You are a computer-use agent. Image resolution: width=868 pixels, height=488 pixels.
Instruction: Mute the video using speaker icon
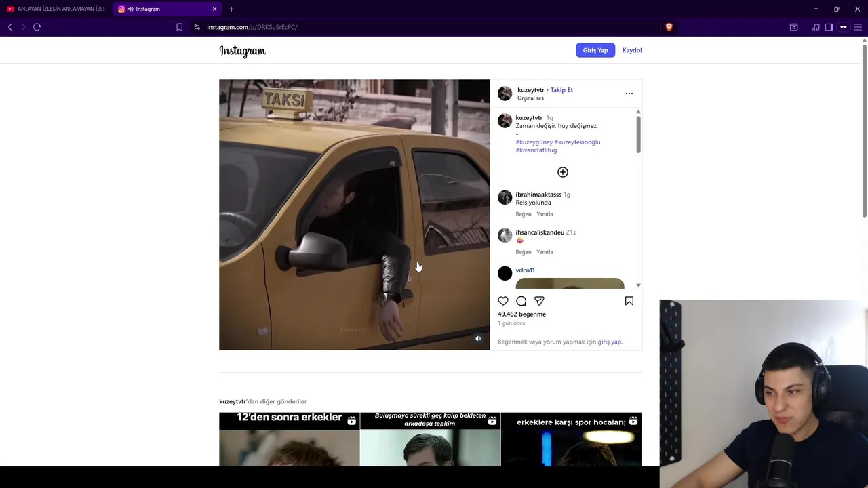[x=478, y=338]
